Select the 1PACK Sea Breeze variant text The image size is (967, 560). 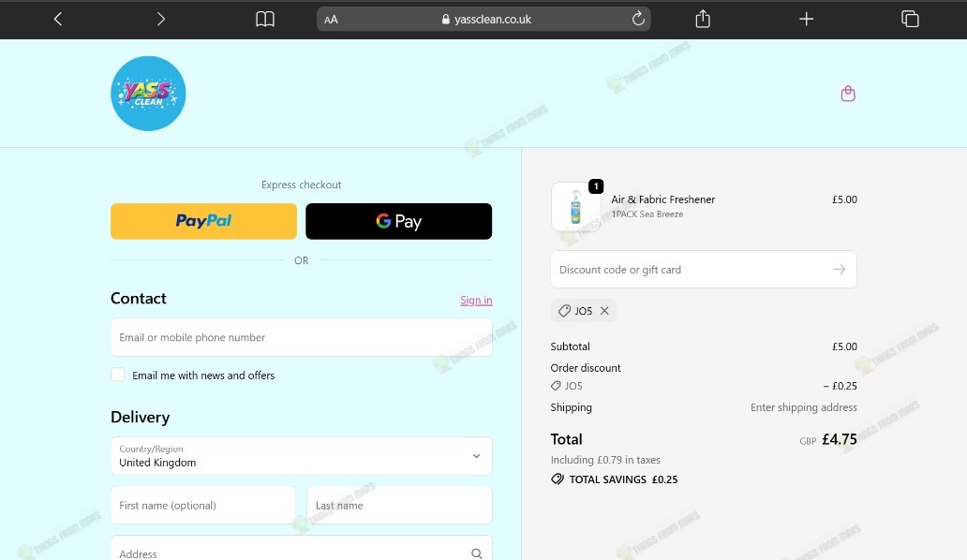tap(647, 214)
